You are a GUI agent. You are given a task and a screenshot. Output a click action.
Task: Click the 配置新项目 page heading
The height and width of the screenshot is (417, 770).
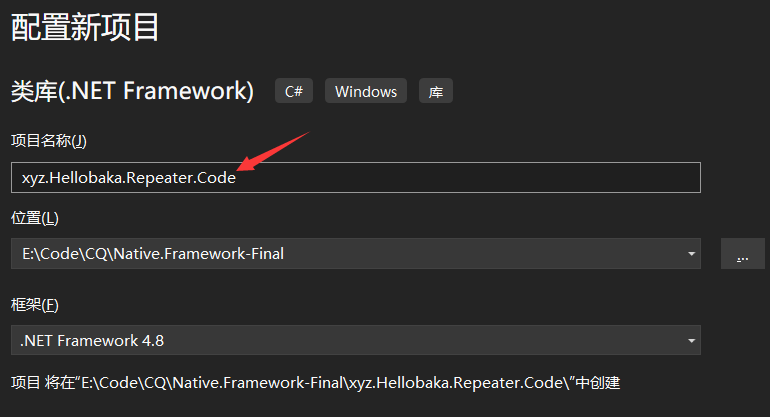coord(85,26)
